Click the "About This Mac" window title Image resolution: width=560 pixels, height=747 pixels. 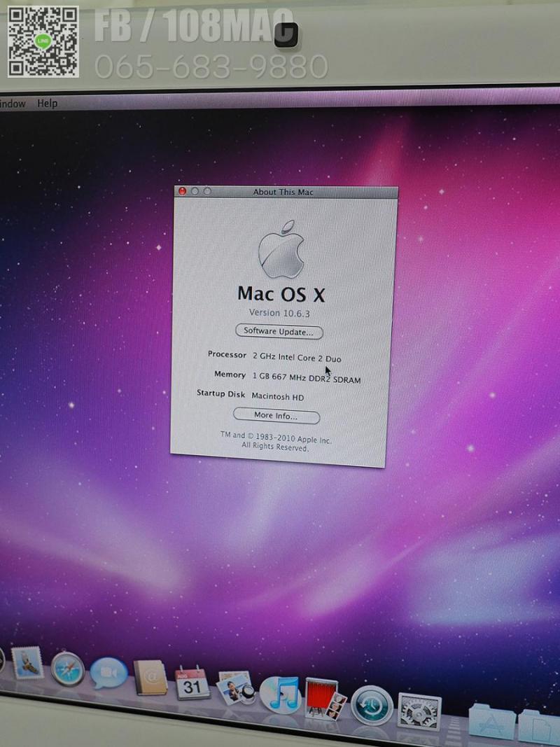(283, 193)
